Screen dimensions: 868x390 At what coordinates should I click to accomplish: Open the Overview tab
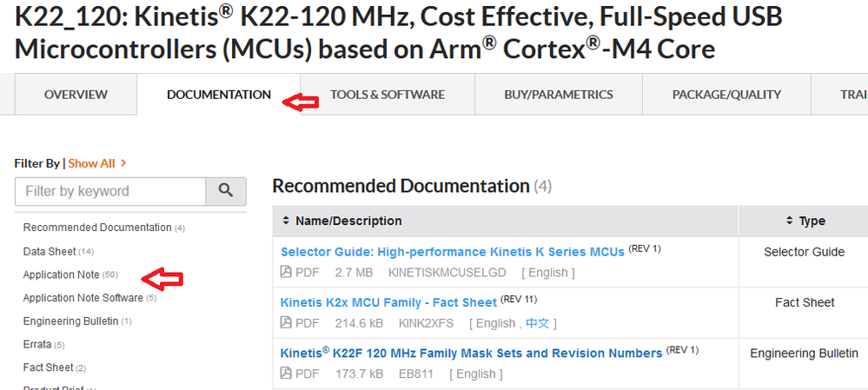[76, 95]
